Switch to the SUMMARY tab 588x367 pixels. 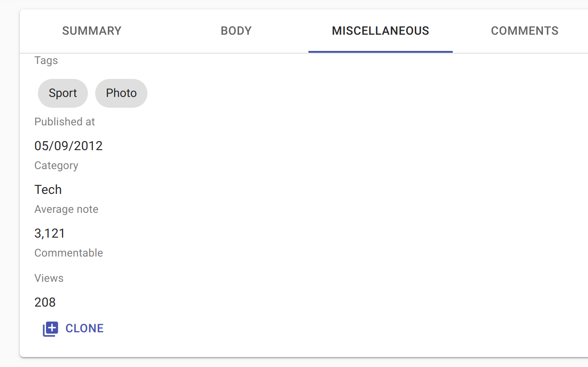[92, 31]
